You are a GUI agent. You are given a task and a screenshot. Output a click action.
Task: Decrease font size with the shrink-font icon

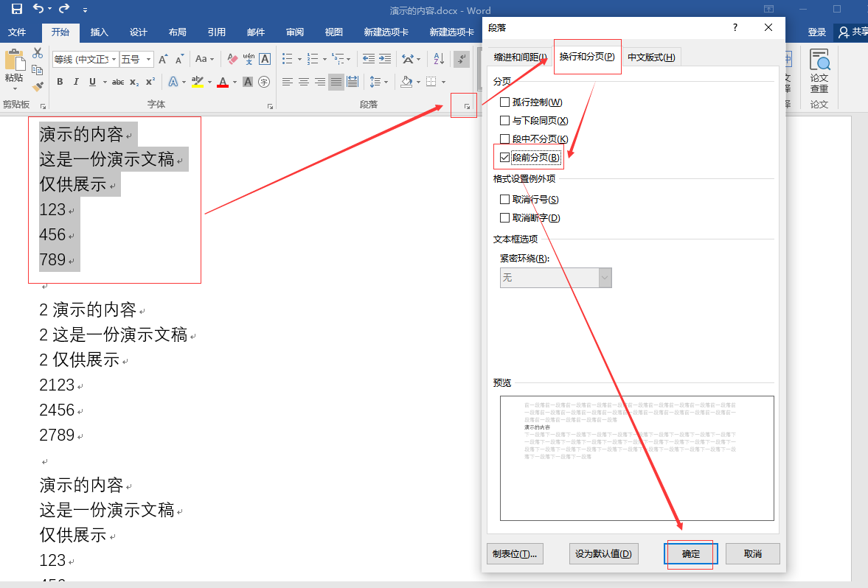pos(179,59)
